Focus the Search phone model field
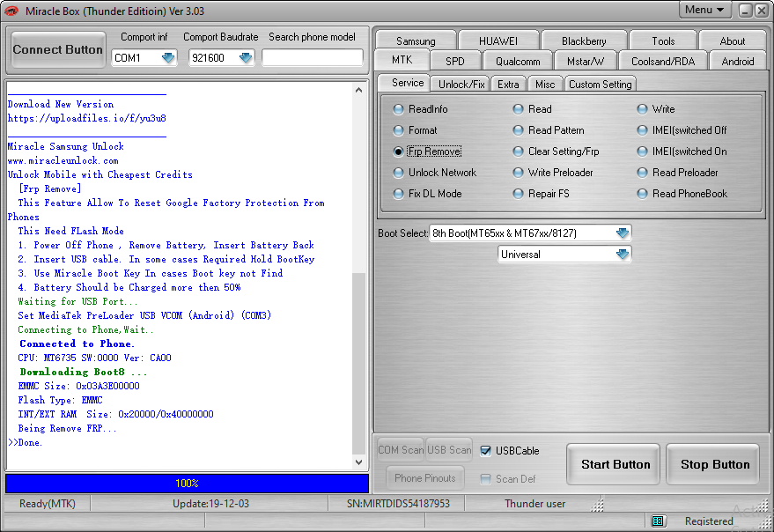This screenshot has width=774, height=532. tap(313, 58)
